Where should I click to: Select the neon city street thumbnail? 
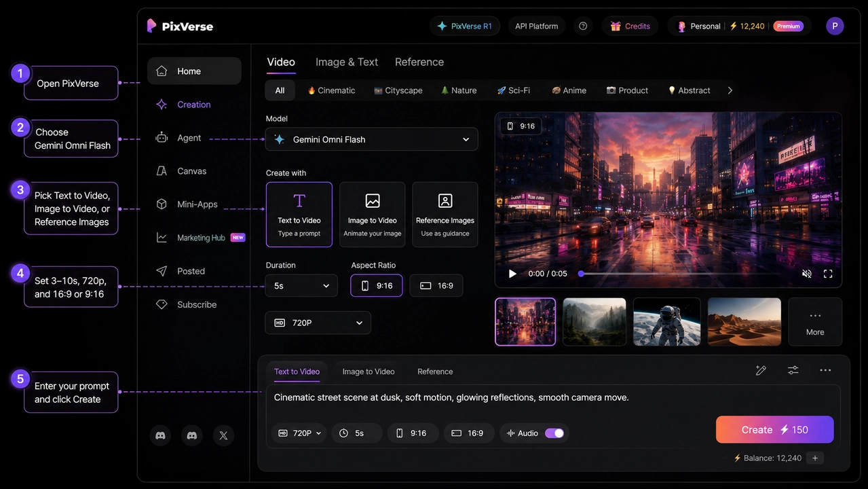(x=525, y=322)
